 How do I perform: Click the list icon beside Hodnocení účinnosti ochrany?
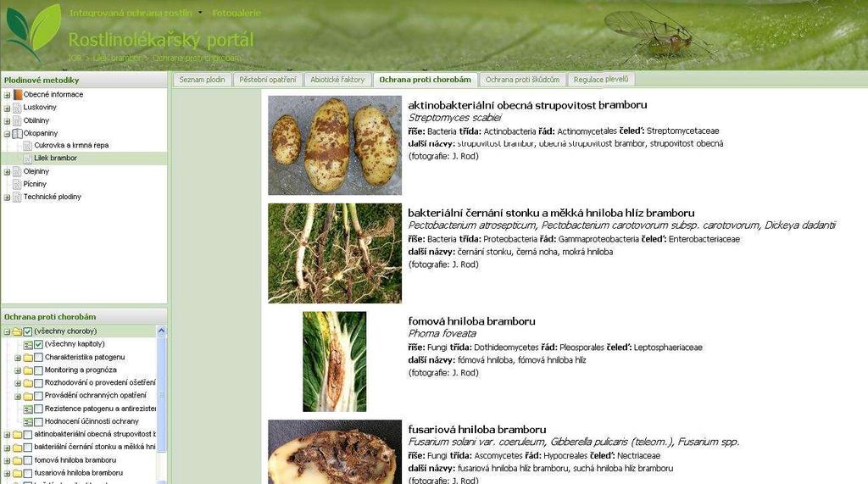(28, 422)
